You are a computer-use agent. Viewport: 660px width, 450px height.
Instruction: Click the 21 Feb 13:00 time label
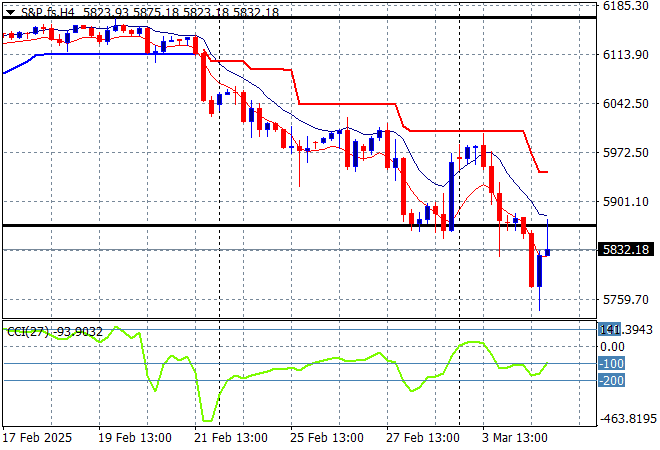pos(231,438)
